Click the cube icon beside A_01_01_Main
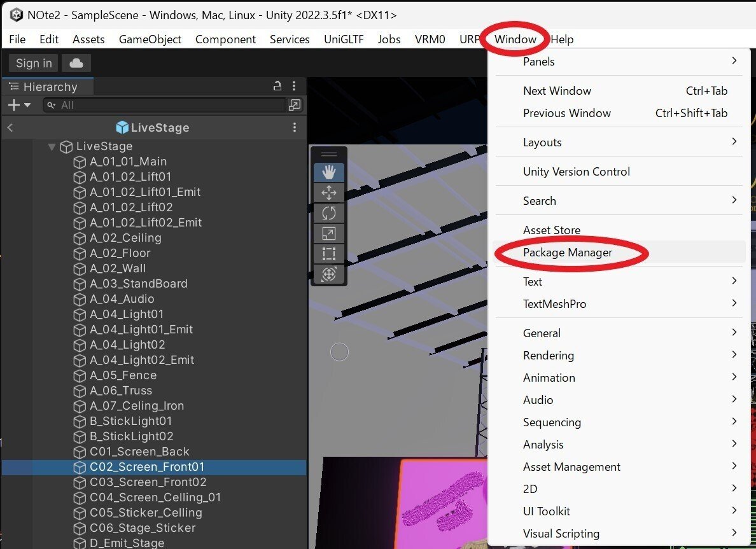Screen dimensions: 756x549 tap(80, 162)
